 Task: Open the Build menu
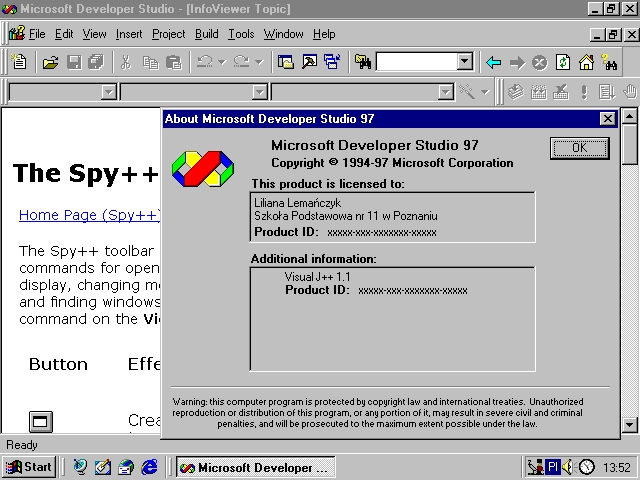[207, 34]
